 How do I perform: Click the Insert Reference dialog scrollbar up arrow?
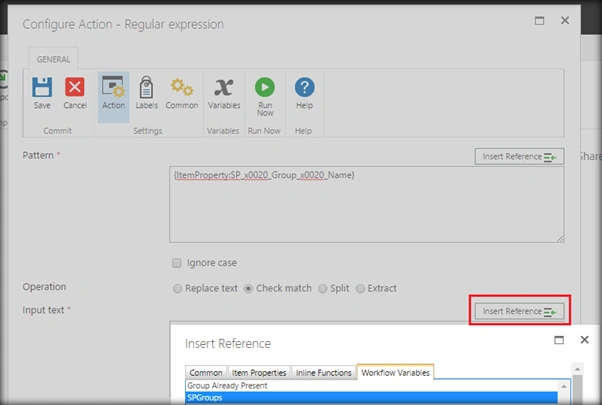[577, 369]
